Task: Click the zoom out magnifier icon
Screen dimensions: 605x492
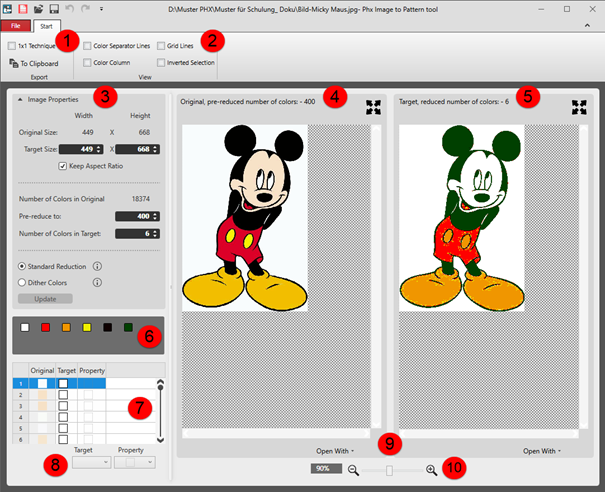Action: pyautogui.click(x=354, y=469)
